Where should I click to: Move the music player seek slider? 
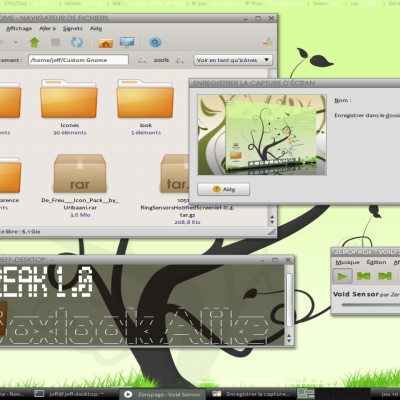click(x=370, y=305)
